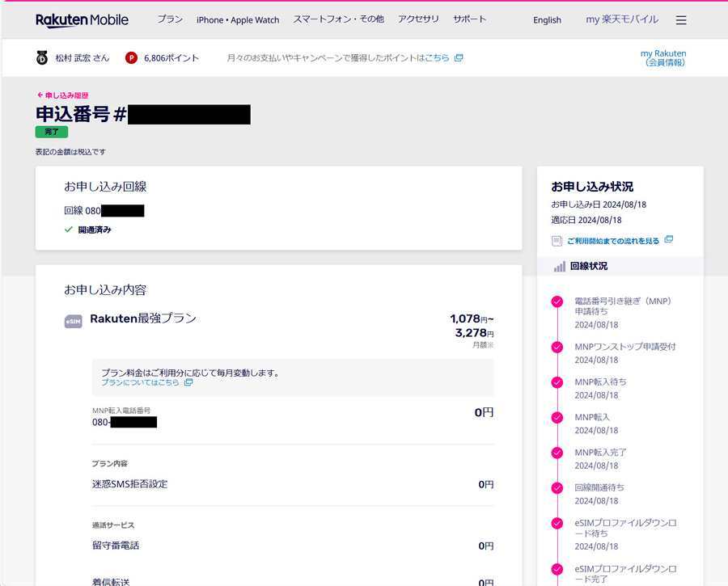Viewport: 728px width, 586px height.
Task: Open my Rakuten（会員情報）link
Action: [x=663, y=58]
